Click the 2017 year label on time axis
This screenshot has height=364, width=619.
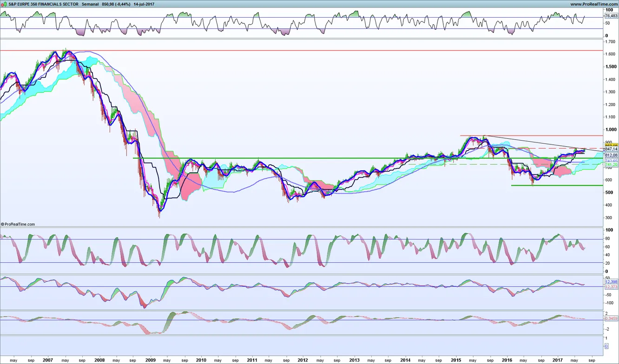558,360
